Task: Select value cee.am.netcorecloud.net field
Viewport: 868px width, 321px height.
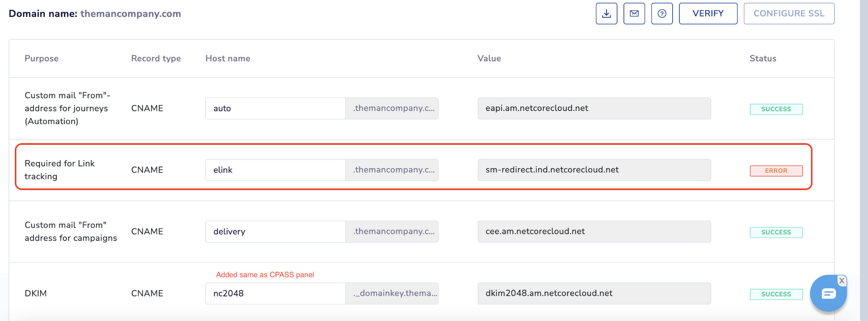Action: (594, 232)
